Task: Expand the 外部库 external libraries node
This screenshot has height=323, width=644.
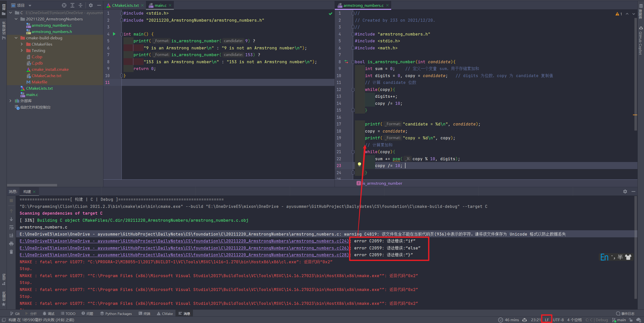Action: click(10, 101)
